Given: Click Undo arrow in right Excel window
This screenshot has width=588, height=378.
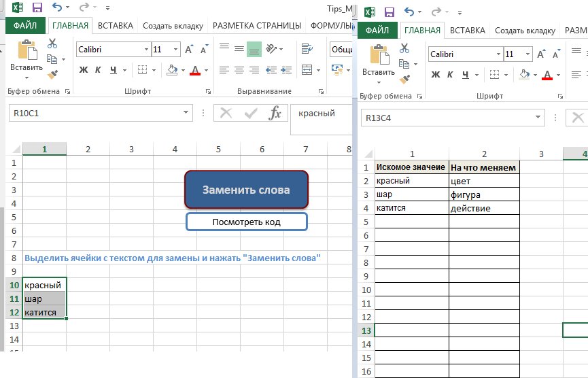Looking at the screenshot, I should (409, 12).
